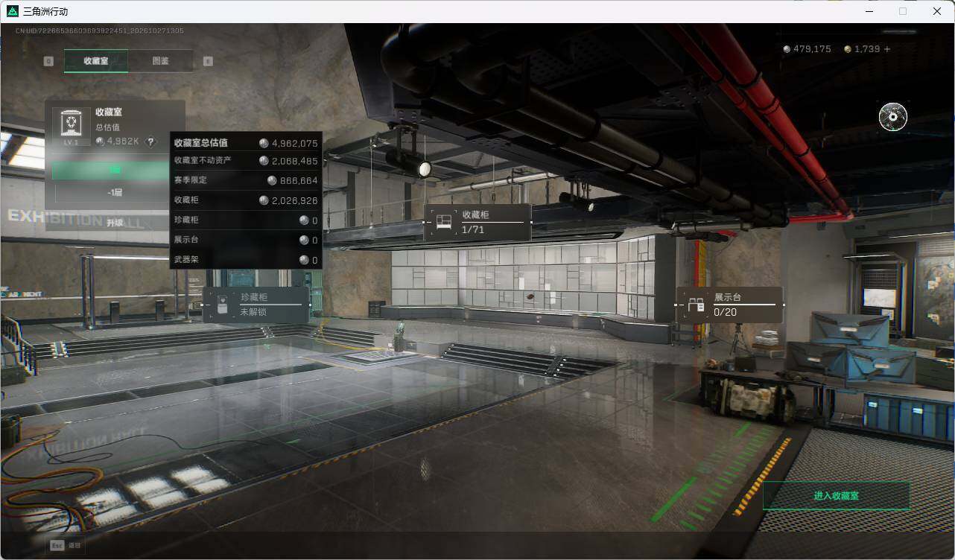Click the 收藏室 LV.1 trophy icon
This screenshot has width=955, height=560.
[x=72, y=127]
